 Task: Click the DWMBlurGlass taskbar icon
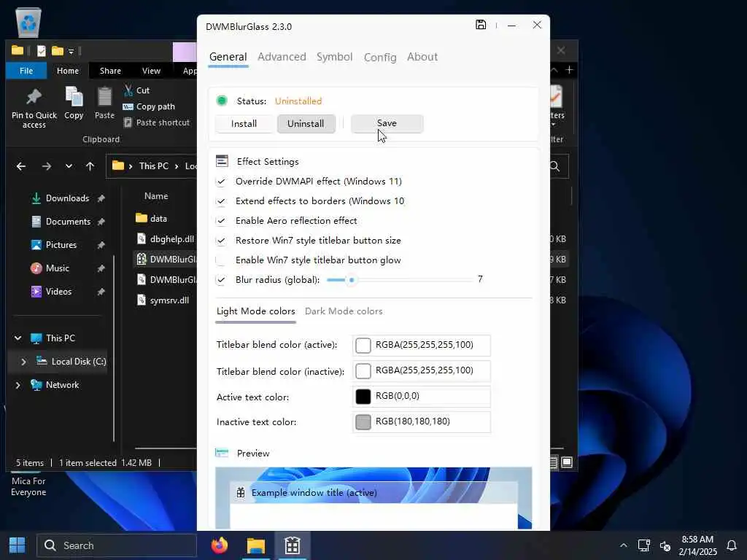(292, 545)
